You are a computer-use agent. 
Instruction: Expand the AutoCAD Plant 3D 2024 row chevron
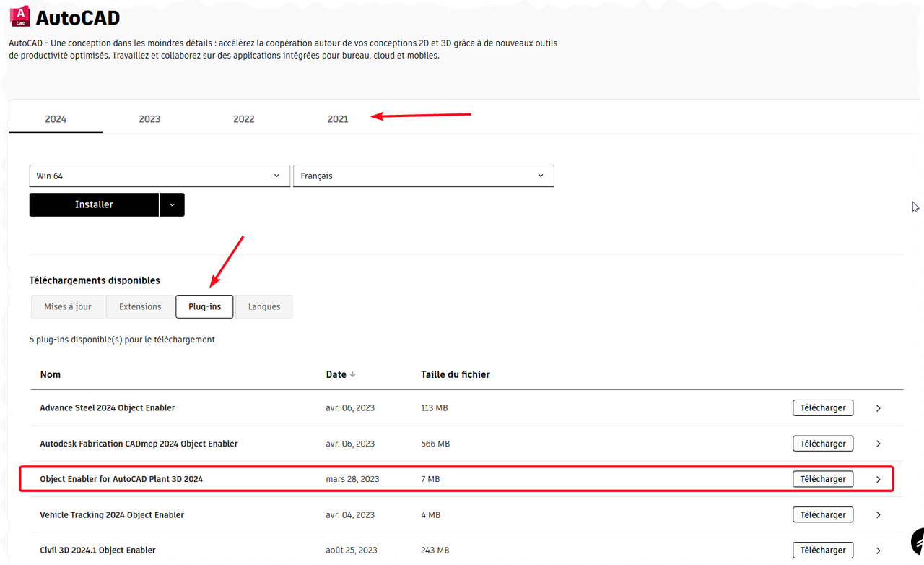point(879,479)
